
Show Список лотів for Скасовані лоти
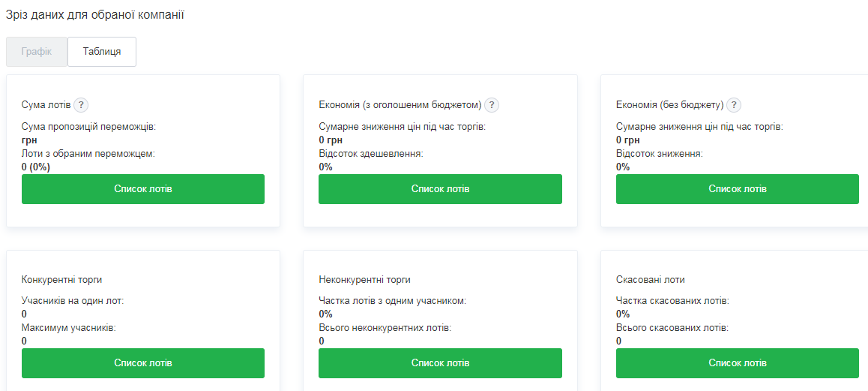pos(738,363)
